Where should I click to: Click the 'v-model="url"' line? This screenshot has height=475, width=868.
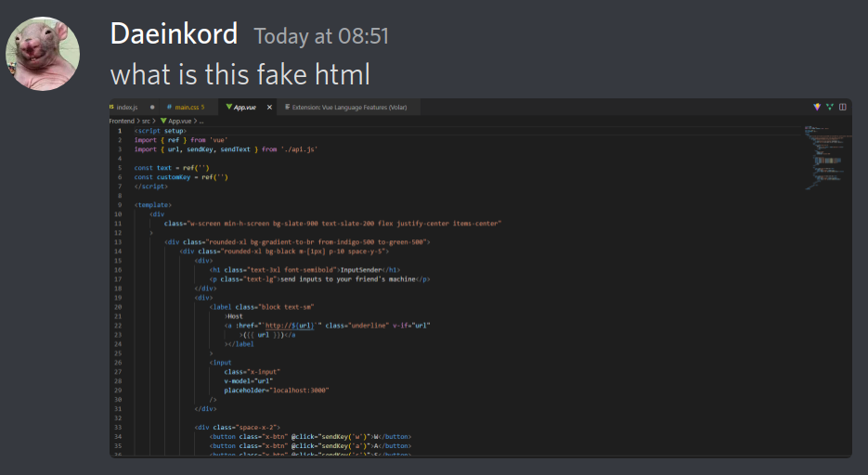249,381
